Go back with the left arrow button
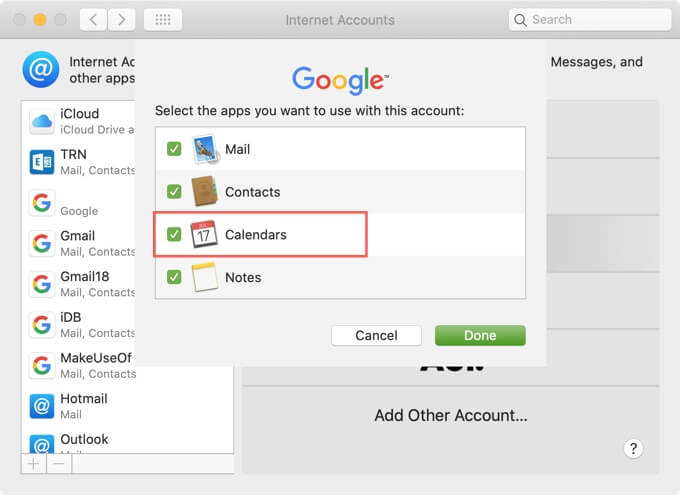 93,19
